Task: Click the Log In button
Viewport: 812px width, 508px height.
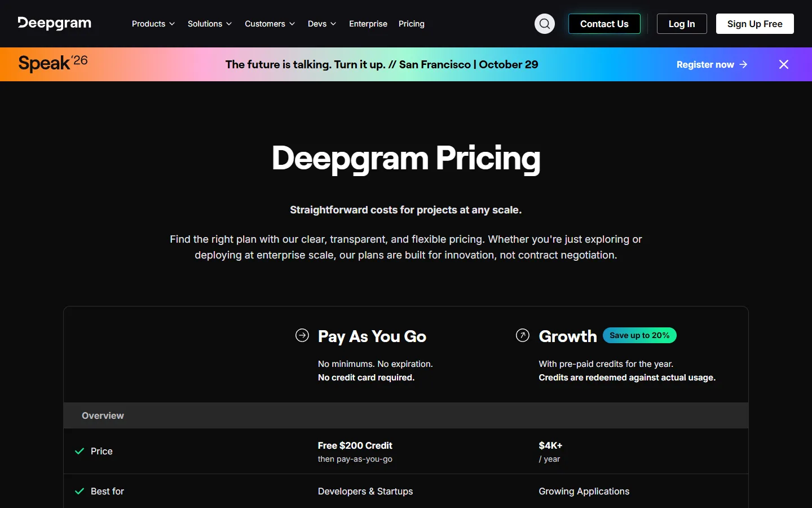Action: point(682,24)
